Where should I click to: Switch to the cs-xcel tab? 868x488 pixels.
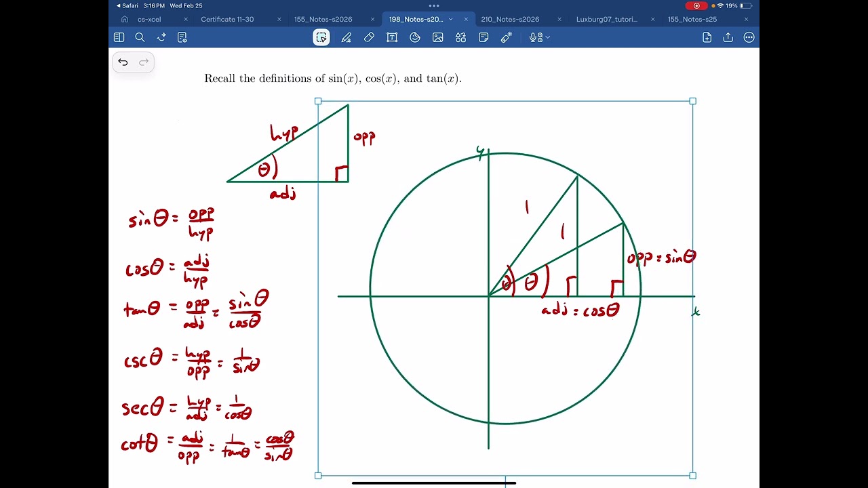coord(149,19)
